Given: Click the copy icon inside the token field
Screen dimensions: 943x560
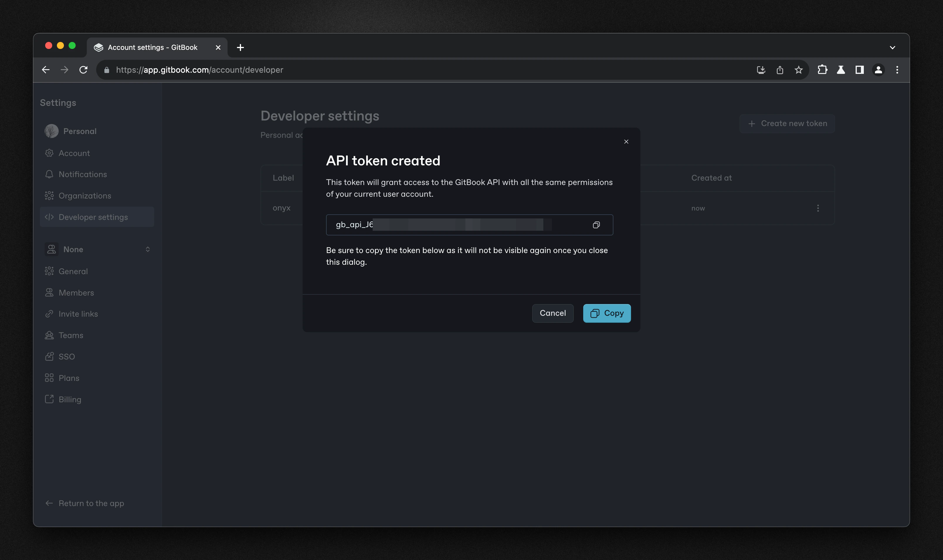Looking at the screenshot, I should (596, 225).
